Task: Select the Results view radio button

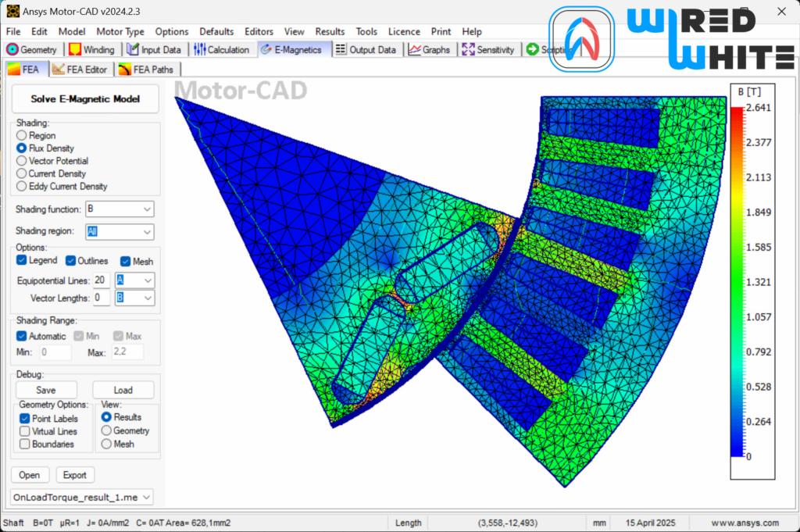Action: (x=106, y=417)
